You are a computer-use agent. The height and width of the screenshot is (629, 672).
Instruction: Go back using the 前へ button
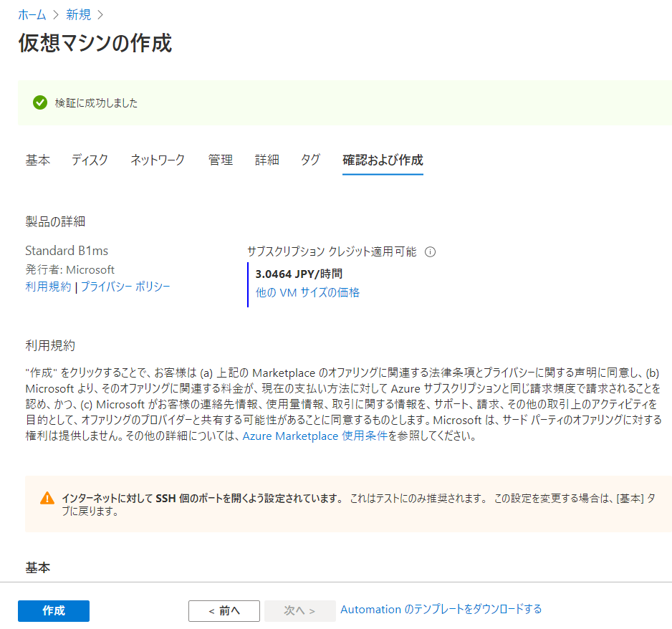click(224, 610)
